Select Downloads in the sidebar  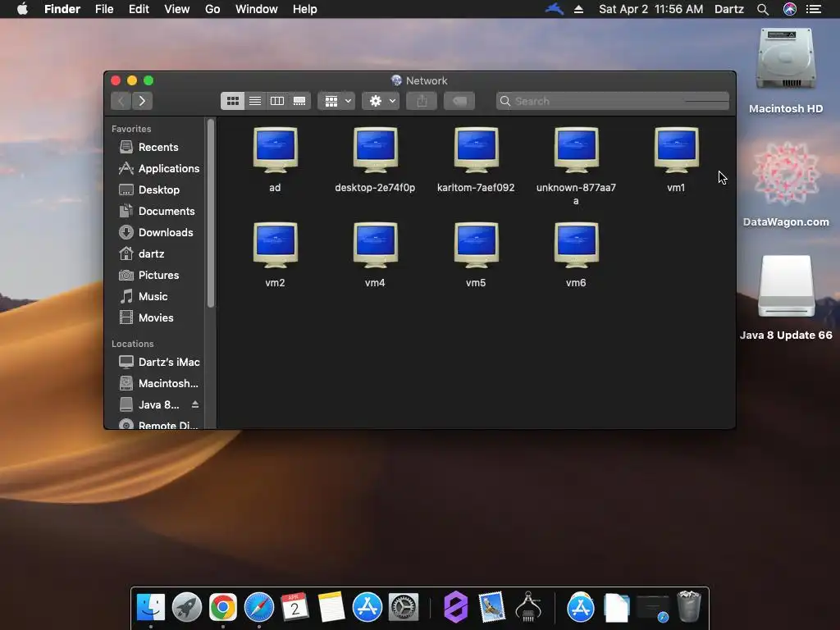pyautogui.click(x=165, y=232)
